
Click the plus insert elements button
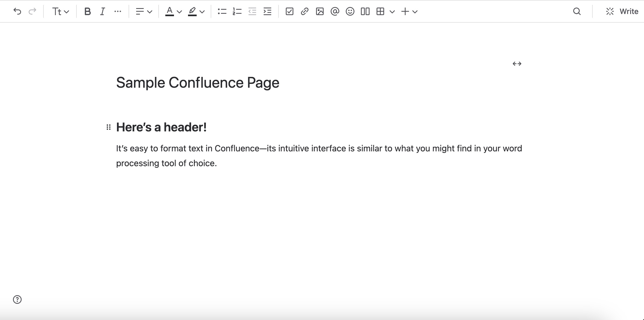[x=405, y=11]
